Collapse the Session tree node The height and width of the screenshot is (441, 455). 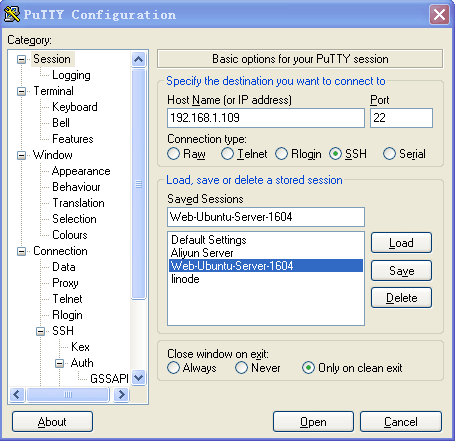click(21, 59)
